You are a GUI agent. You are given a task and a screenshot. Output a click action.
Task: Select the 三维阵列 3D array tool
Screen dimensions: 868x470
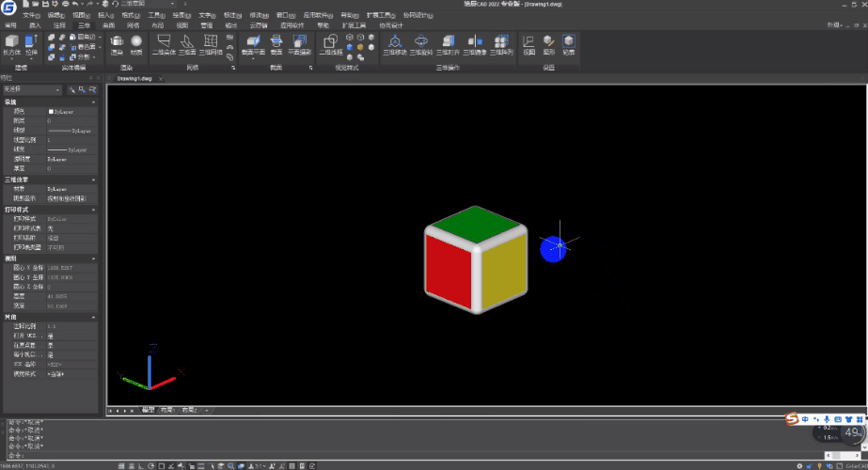click(501, 45)
